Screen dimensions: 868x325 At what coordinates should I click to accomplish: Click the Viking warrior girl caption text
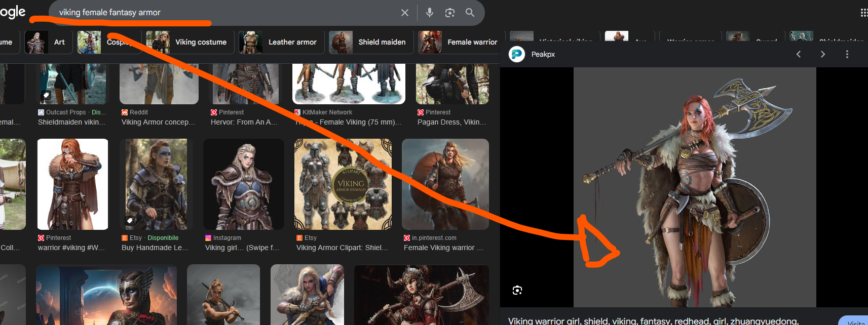pyautogui.click(x=653, y=321)
